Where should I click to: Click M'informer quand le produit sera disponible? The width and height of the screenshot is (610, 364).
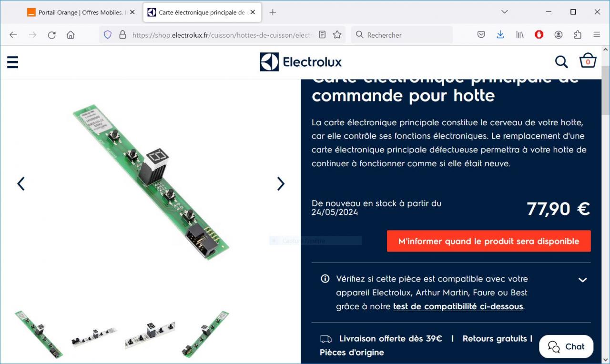pos(488,241)
